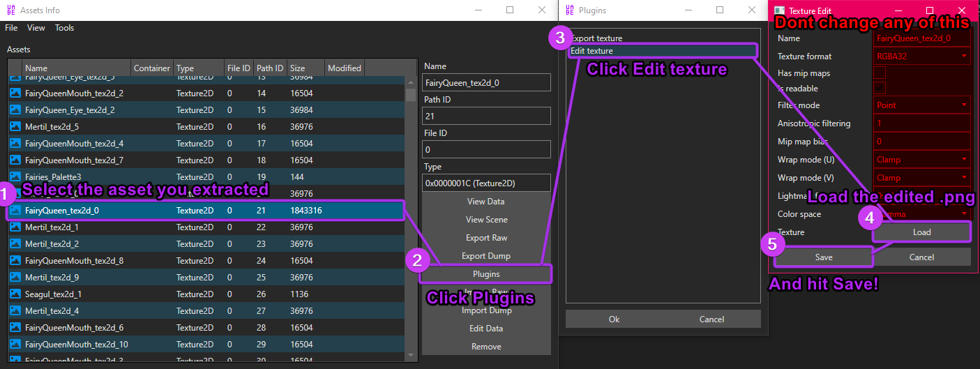The width and height of the screenshot is (980, 369).
Task: Click the UABE icon in Assets Info title bar
Action: (11, 10)
